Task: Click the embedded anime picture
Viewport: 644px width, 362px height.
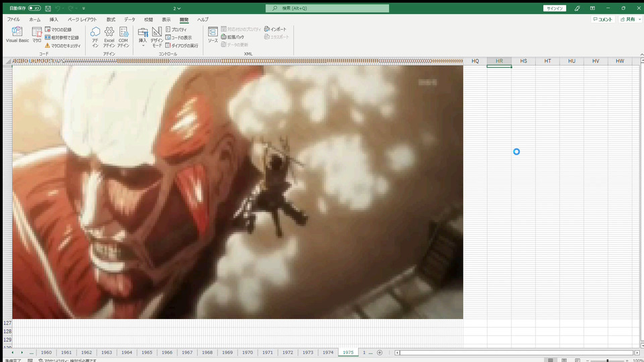Action: [x=237, y=192]
